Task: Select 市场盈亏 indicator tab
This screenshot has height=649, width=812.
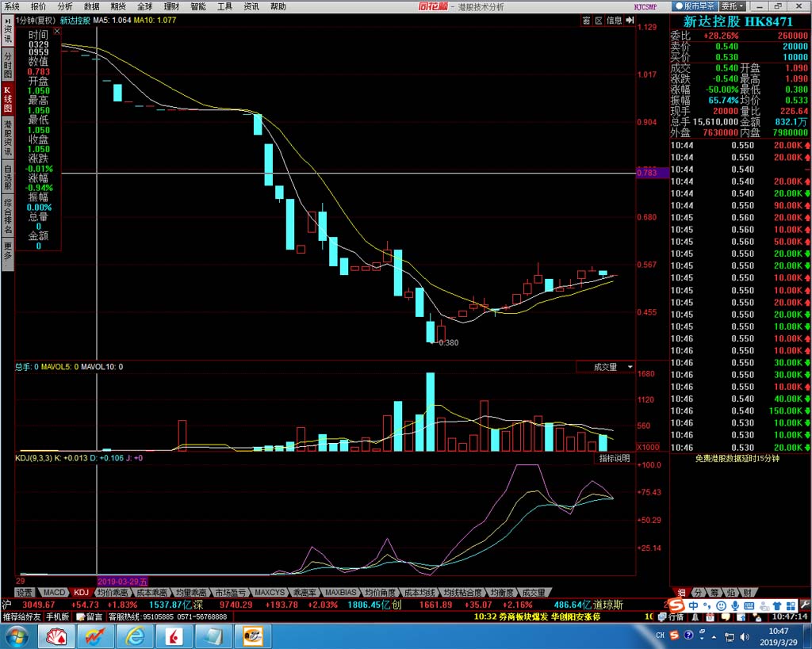Action: pyautogui.click(x=231, y=593)
